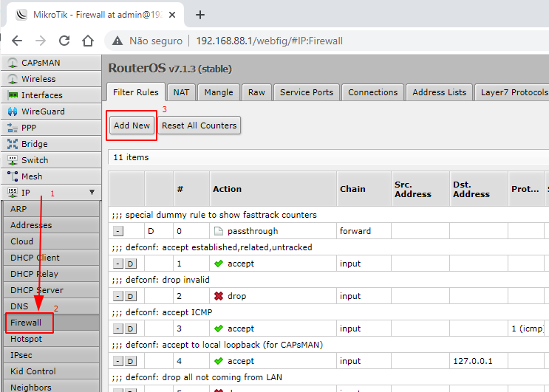Open DHCP Client submenu

51,258
